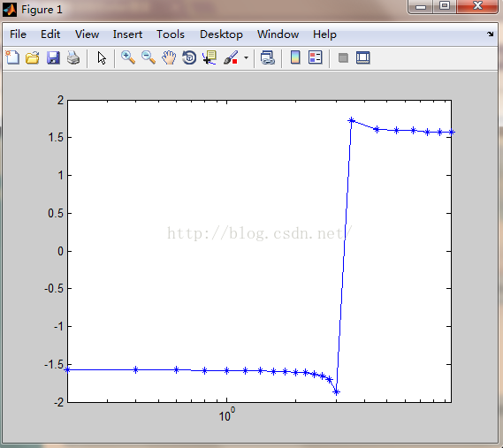Viewport: 503px width, 448px height.
Task: Insert a legend using the toolbar icon
Action: pos(316,57)
